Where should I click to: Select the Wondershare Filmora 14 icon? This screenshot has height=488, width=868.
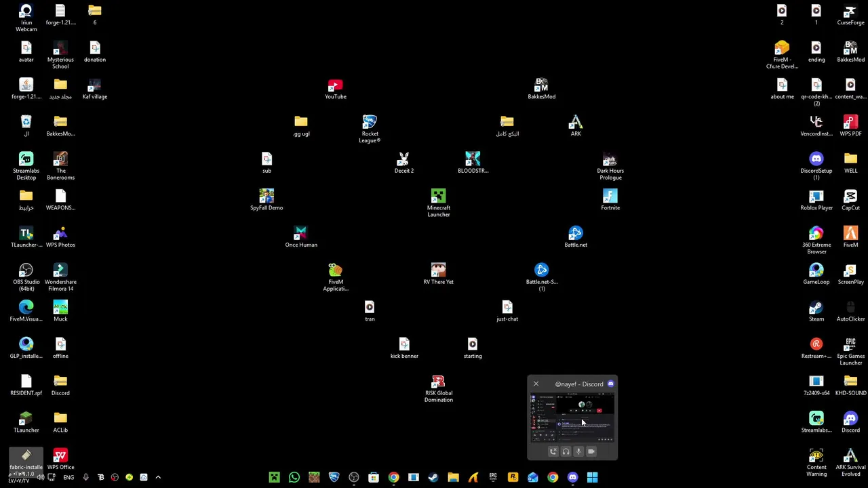coord(60,277)
